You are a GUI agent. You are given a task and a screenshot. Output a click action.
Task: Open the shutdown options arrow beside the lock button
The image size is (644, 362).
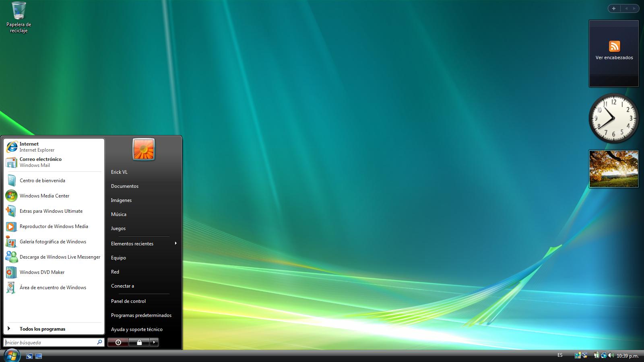click(x=153, y=342)
